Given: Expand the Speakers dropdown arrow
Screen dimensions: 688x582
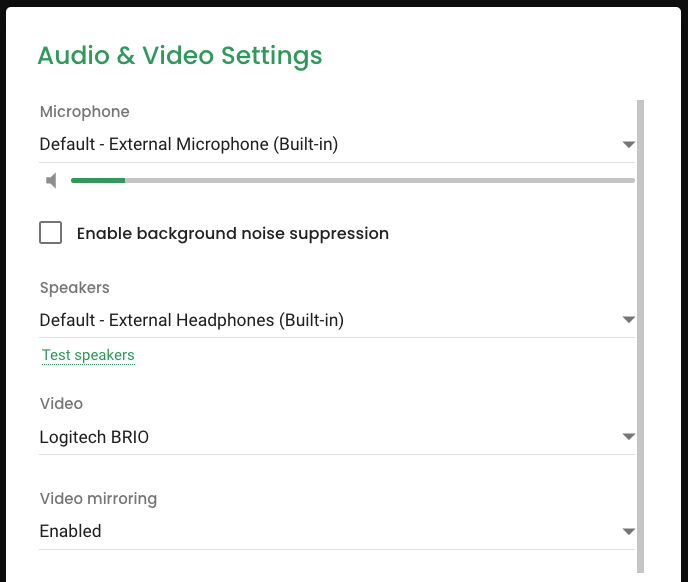Looking at the screenshot, I should click(x=628, y=320).
